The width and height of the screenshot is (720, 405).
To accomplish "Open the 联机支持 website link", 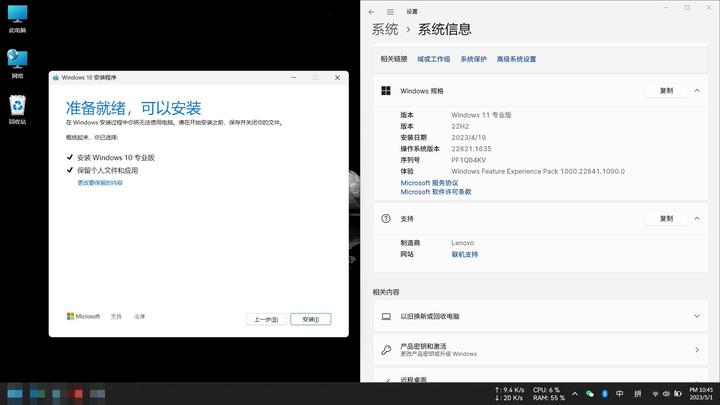I will click(x=465, y=254).
